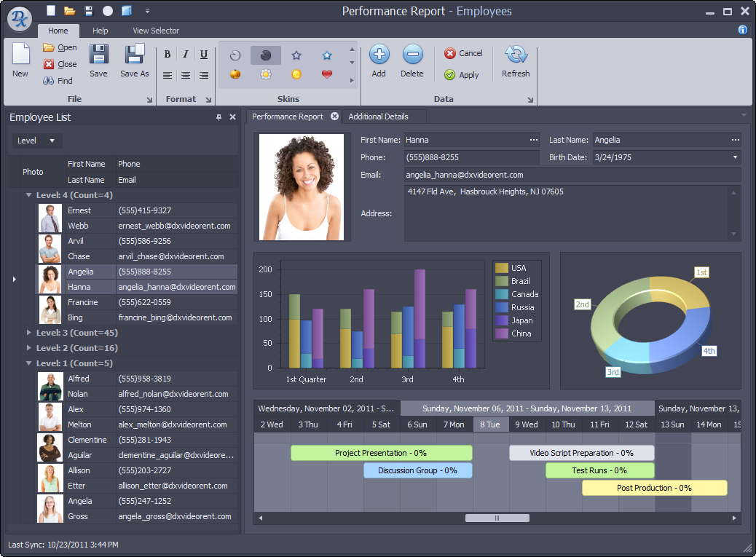Viewport: 756px width, 557px height.
Task: Click the Project Presentation timeline task bar
Action: tap(381, 453)
